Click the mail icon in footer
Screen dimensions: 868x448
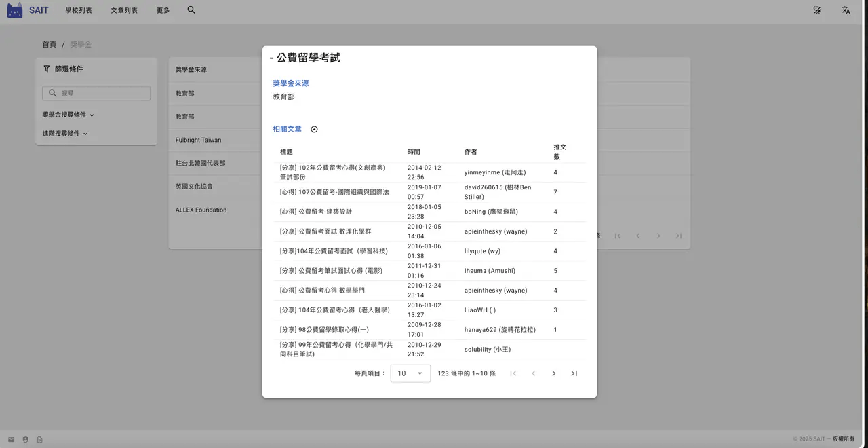[11, 439]
